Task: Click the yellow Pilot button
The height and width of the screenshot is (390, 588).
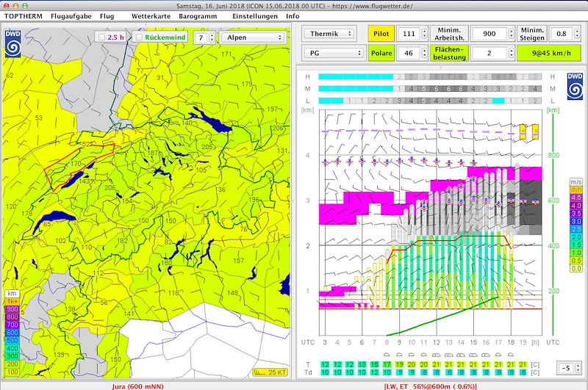Action: 381,34
